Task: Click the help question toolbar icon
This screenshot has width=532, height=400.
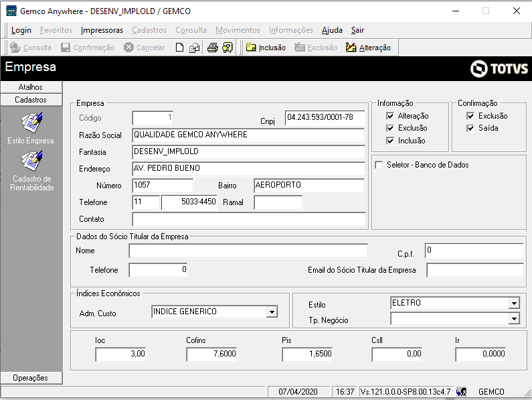Action: click(228, 48)
